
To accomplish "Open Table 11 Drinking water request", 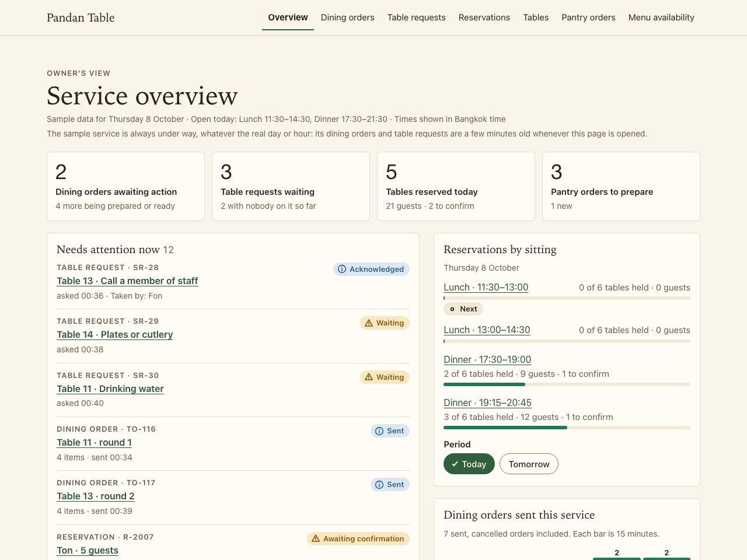I will (x=110, y=389).
